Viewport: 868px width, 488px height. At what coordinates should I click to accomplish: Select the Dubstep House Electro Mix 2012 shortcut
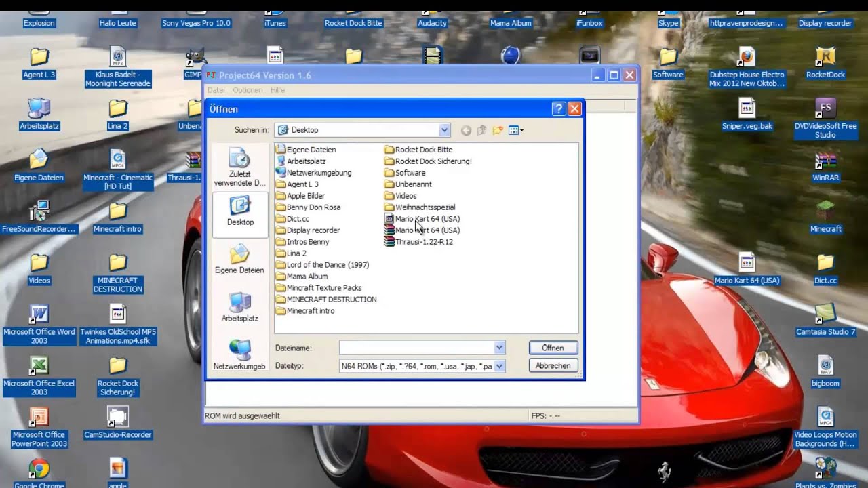747,68
